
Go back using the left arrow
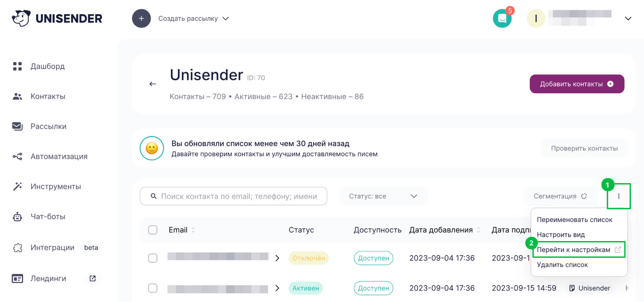[153, 84]
